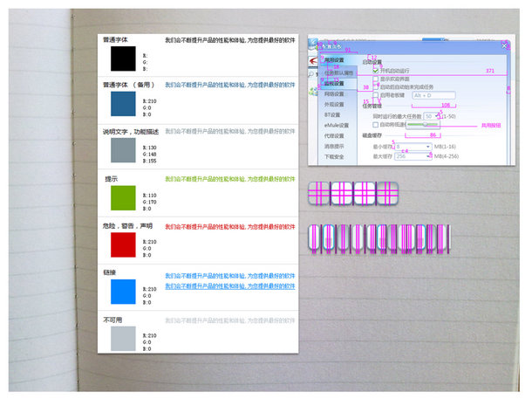This screenshot has height=399, width=532.
Task: Toggle the 开机自动运行 checkbox
Action: [376, 70]
